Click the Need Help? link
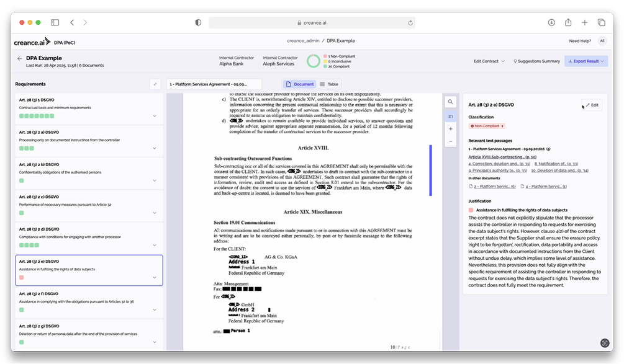This screenshot has width=624, height=364. [580, 41]
